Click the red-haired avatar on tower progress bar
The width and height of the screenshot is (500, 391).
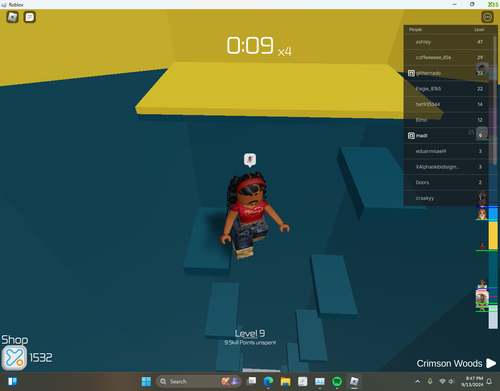click(x=482, y=214)
